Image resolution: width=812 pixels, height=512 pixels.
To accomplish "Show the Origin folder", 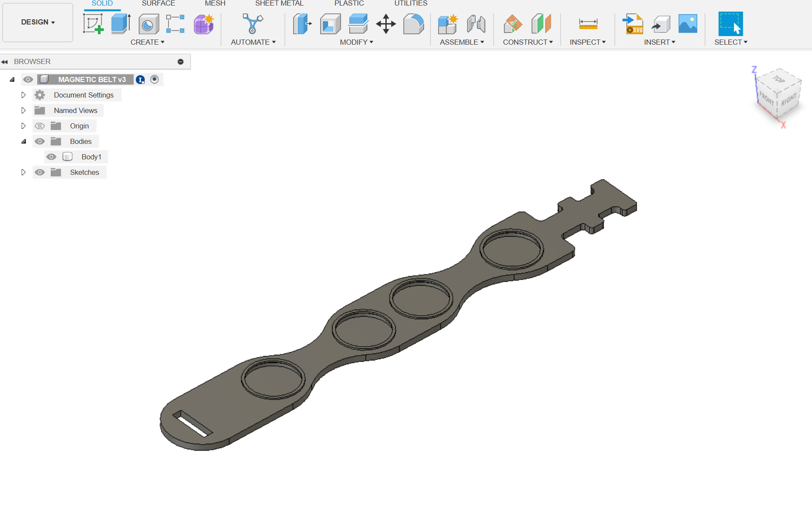I will click(x=40, y=125).
